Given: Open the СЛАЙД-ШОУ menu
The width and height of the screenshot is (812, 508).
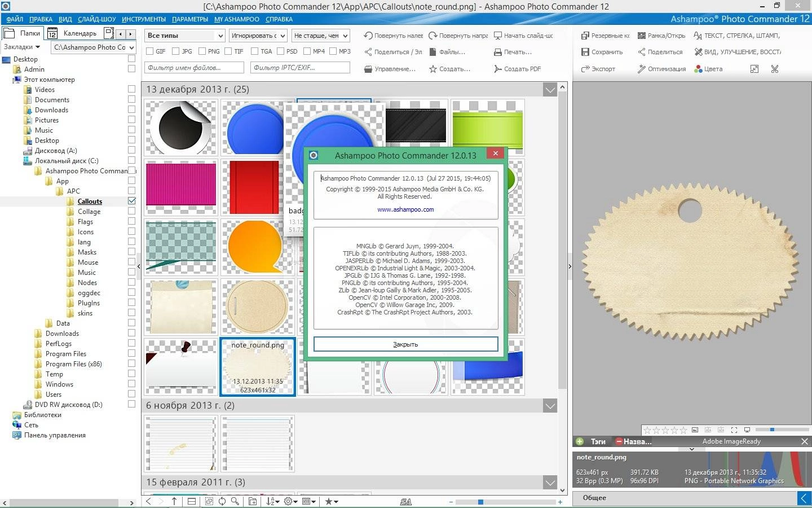Looking at the screenshot, I should (96, 19).
